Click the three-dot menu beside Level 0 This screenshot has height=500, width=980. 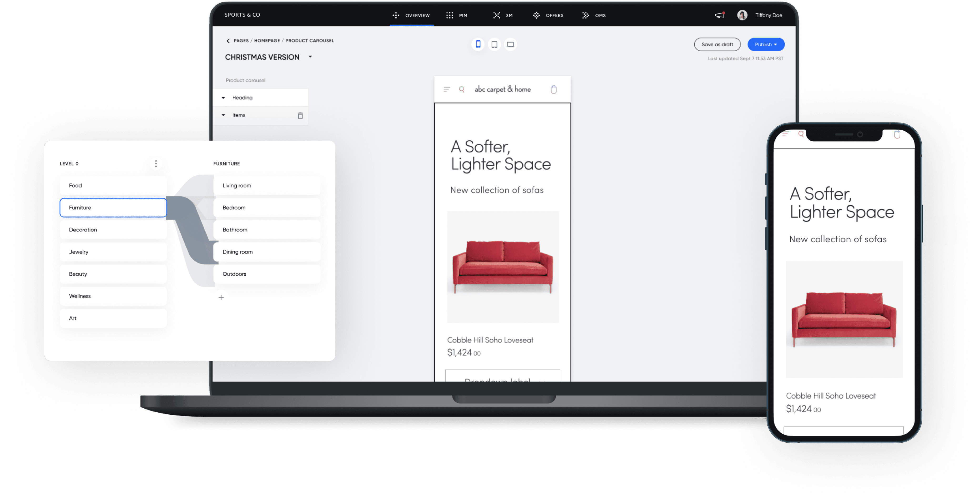[156, 164]
